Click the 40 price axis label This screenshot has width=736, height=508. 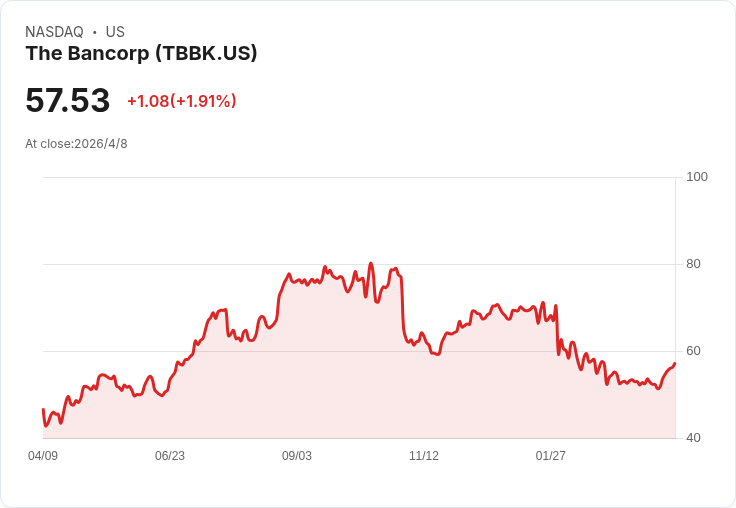coord(693,438)
